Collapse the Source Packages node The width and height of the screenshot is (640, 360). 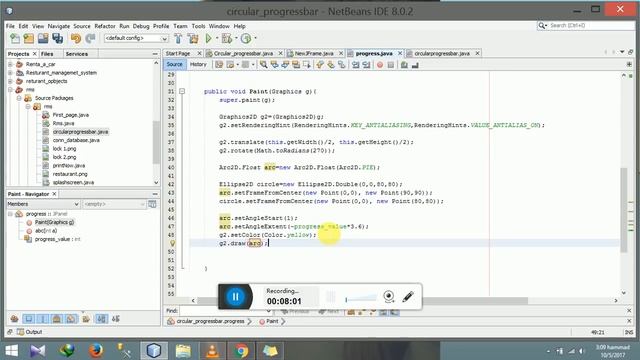pos(19,98)
